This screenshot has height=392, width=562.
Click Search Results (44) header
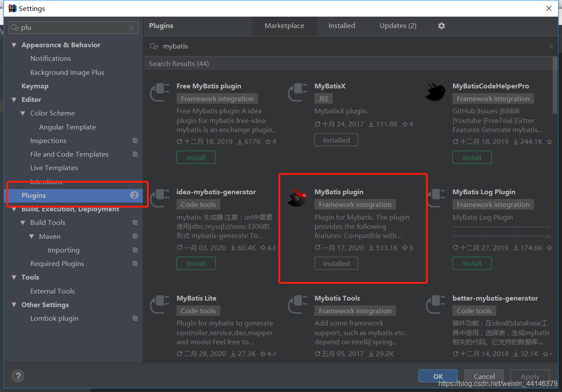coord(179,64)
